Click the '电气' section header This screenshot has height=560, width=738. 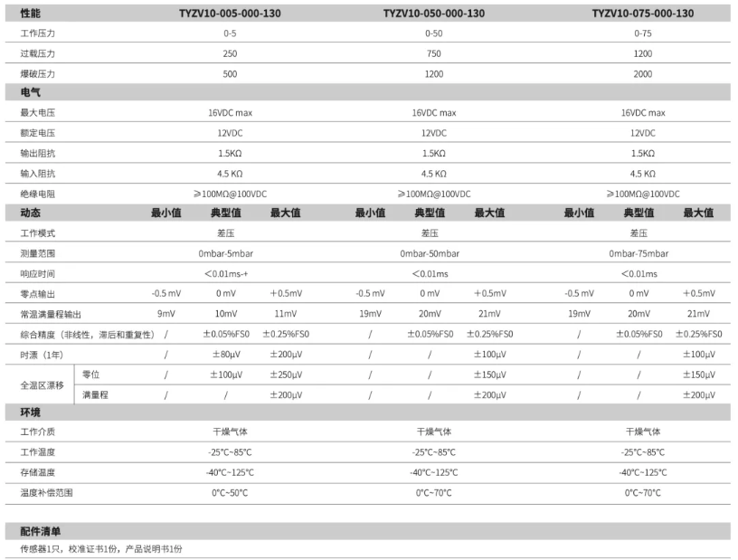[x=30, y=92]
